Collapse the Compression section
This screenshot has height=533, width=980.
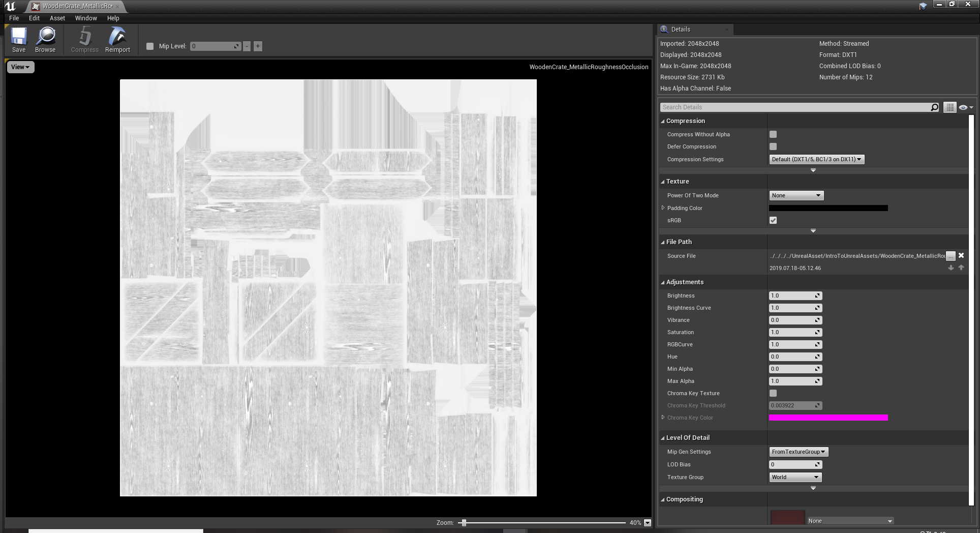coord(663,121)
